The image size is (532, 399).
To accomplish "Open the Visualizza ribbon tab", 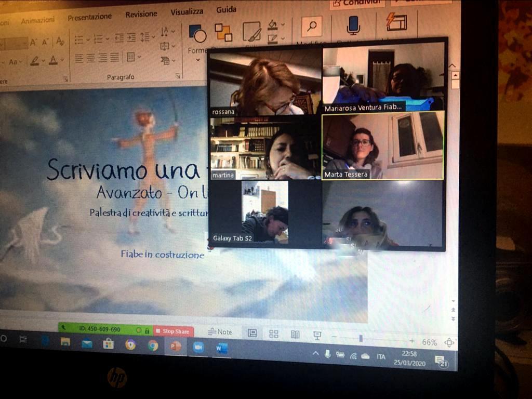I will point(187,11).
